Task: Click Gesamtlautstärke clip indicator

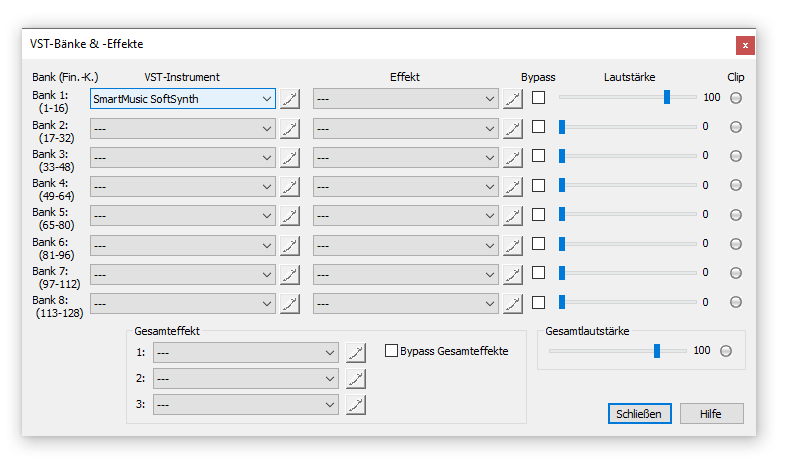Action: point(726,351)
